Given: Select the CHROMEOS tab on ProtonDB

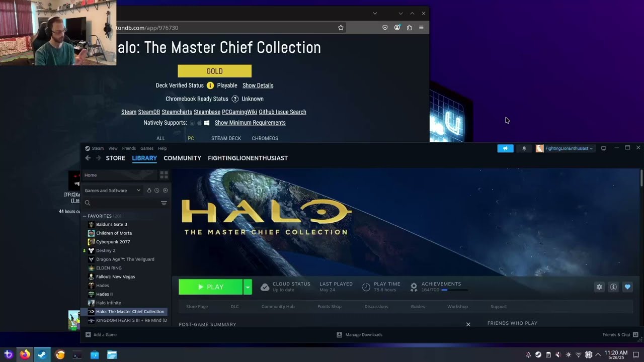Looking at the screenshot, I should coord(265,138).
